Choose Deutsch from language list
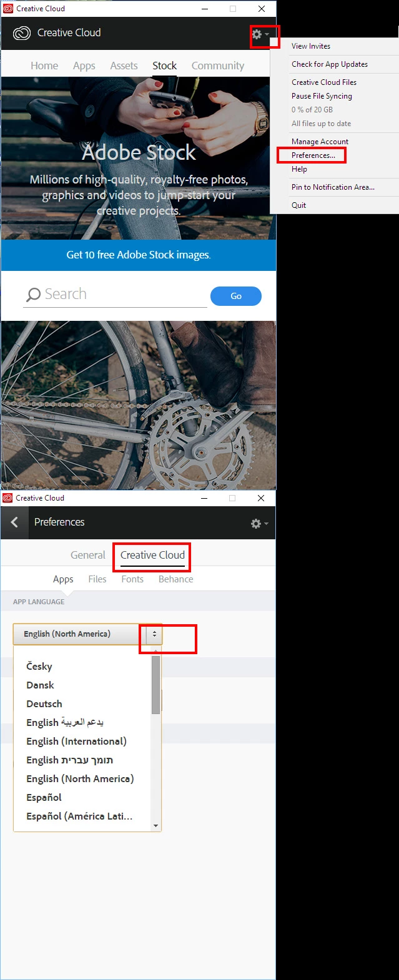The height and width of the screenshot is (980, 399). pyautogui.click(x=44, y=703)
